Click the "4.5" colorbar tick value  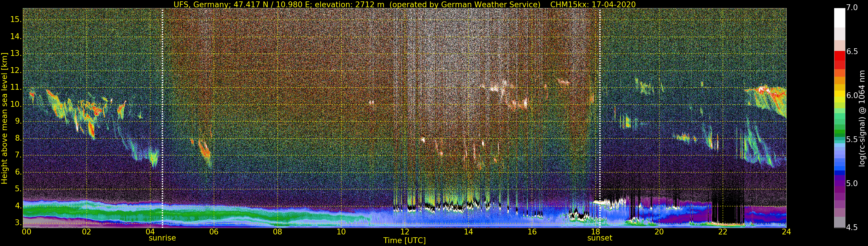852,227
